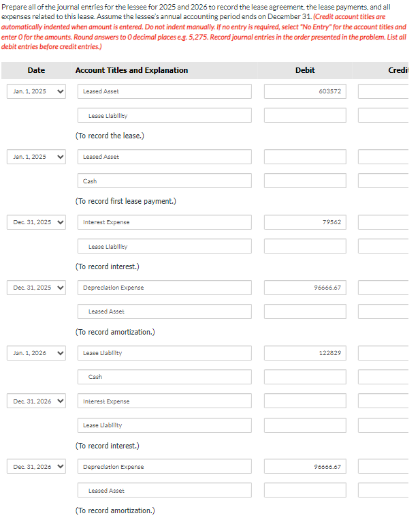The height and width of the screenshot is (520, 420).
Task: Click the Interest Expense field for Dec. 31, 2025
Action: coord(163,222)
